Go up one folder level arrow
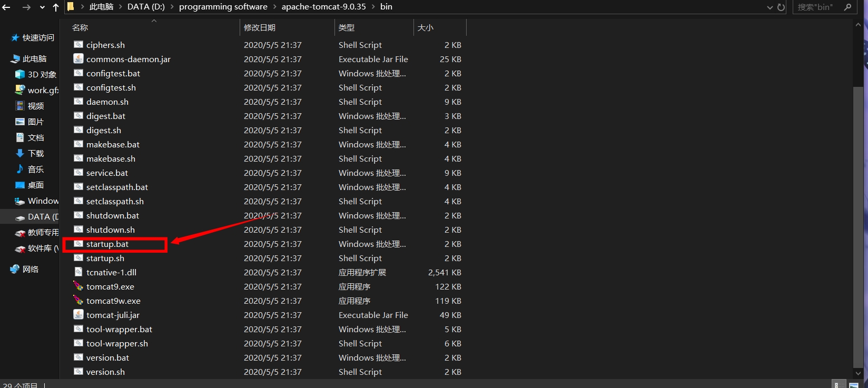 pyautogui.click(x=56, y=7)
